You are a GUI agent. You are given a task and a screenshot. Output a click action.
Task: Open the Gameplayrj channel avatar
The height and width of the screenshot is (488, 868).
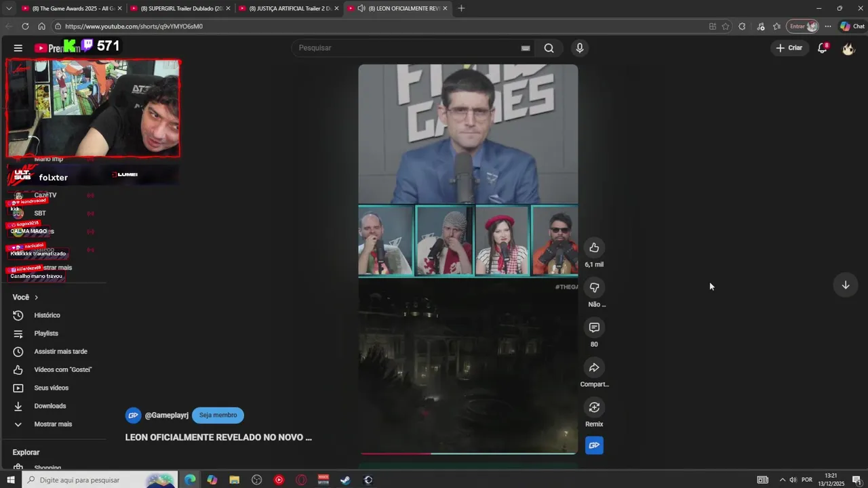pyautogui.click(x=133, y=415)
